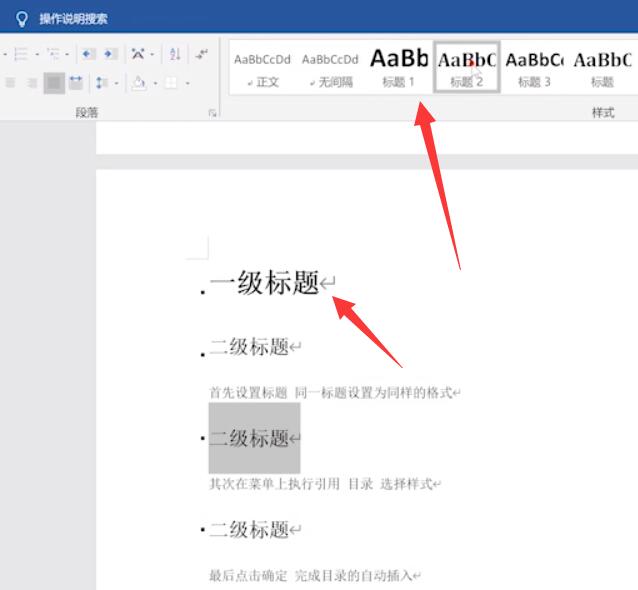Apply paragraph borders button
Viewport: 638px width, 590px height.
click(171, 83)
